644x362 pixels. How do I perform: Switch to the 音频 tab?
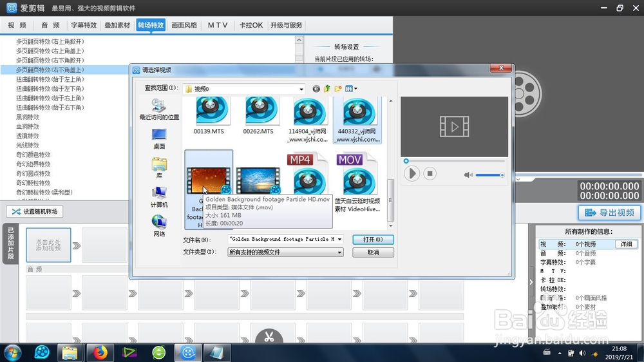coord(50,25)
